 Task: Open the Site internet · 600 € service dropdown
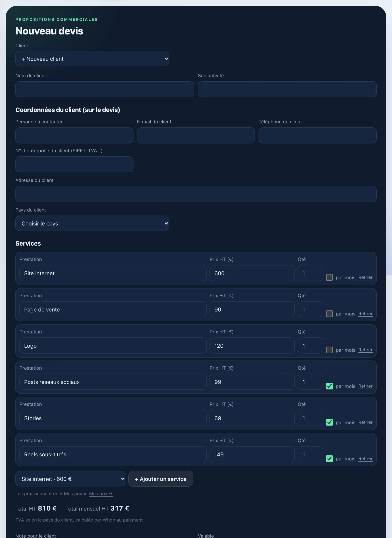70,479
